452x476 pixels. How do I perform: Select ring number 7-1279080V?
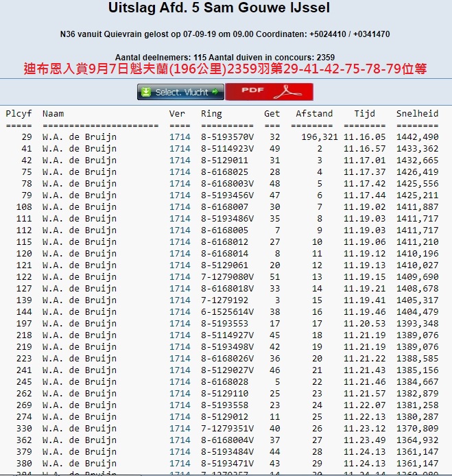tap(227, 277)
